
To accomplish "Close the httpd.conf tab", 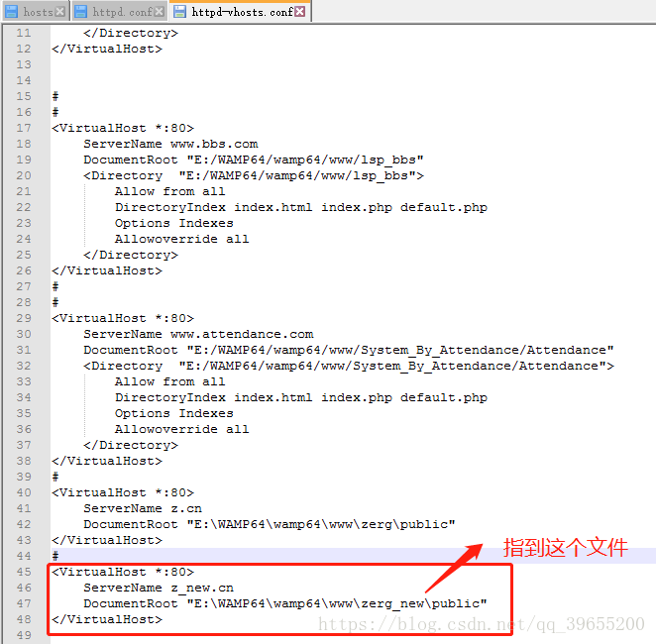I will pyautogui.click(x=159, y=12).
